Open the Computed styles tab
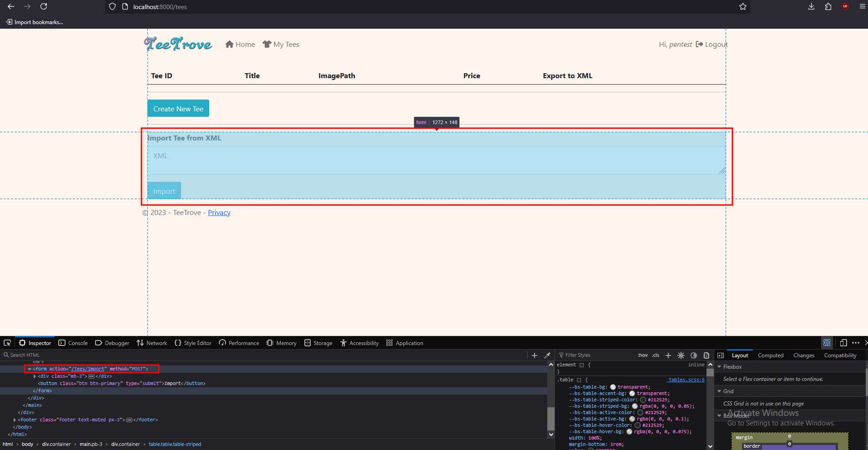The height and width of the screenshot is (450, 868). [x=770, y=355]
